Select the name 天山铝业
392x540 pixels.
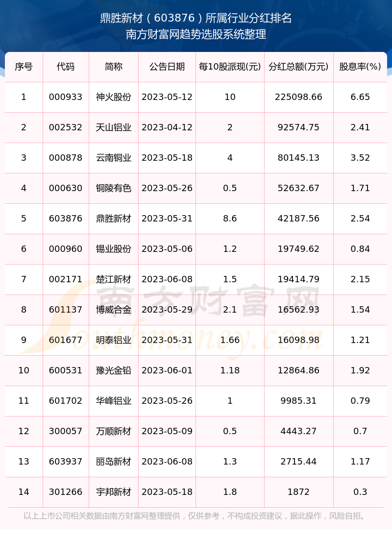(114, 127)
